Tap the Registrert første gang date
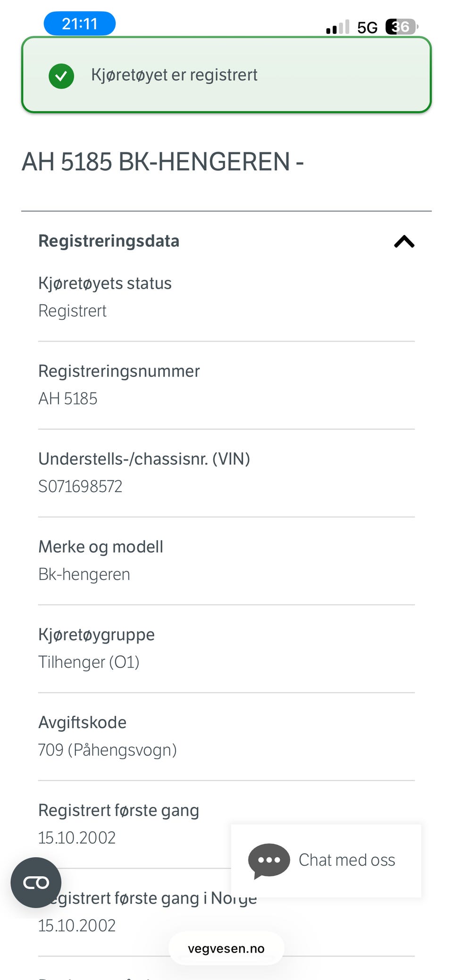 pos(77,838)
